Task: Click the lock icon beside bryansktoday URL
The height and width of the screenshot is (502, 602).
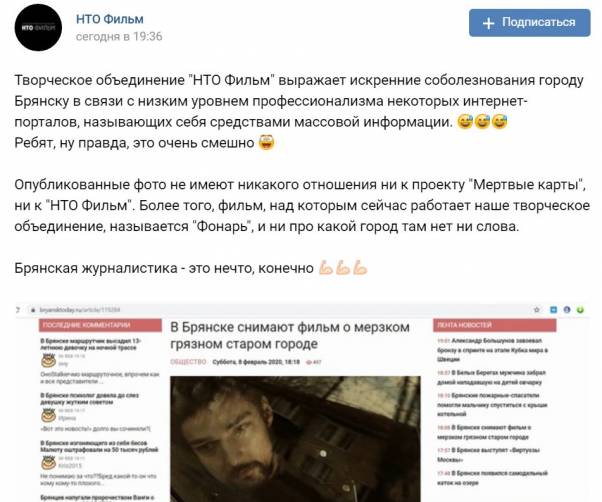Action: point(33,310)
